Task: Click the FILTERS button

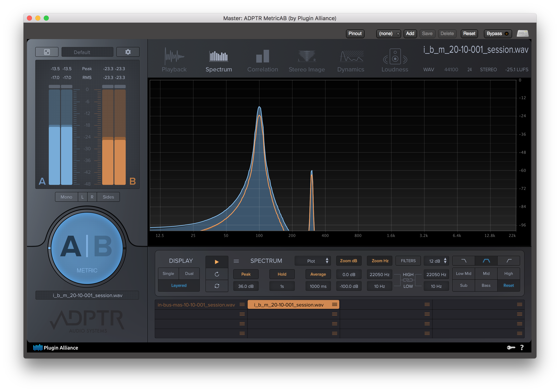Action: point(408,261)
